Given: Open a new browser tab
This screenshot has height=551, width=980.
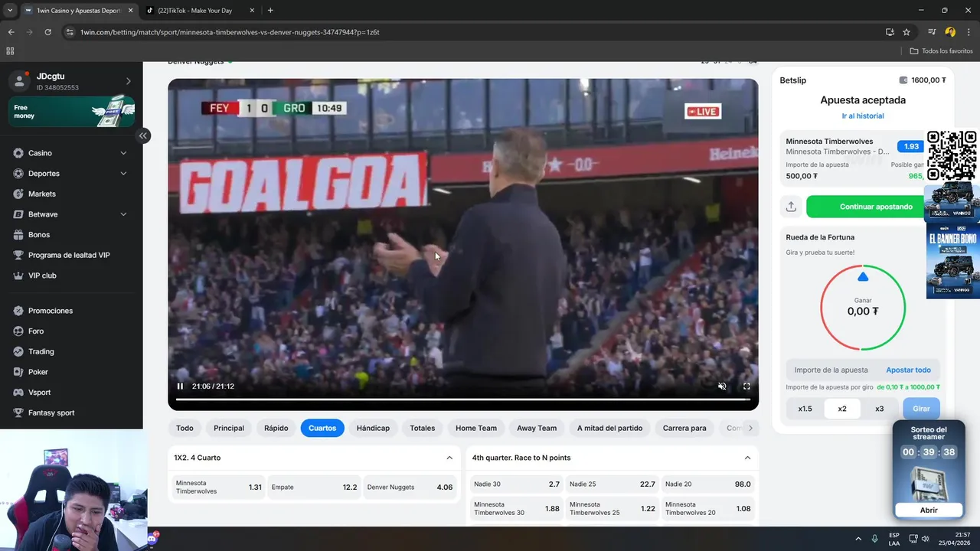Looking at the screenshot, I should (270, 11).
